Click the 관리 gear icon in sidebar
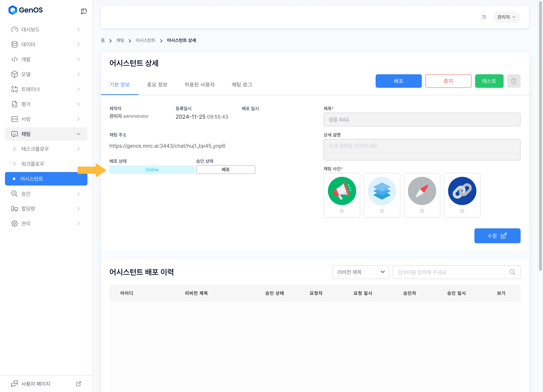 (15, 223)
